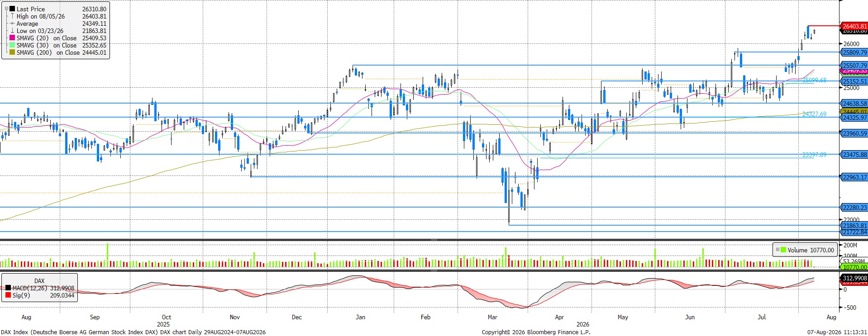The height and width of the screenshot is (336, 868).
Task: Click the magenta SMAVG (20) swatch
Action: [x=12, y=38]
